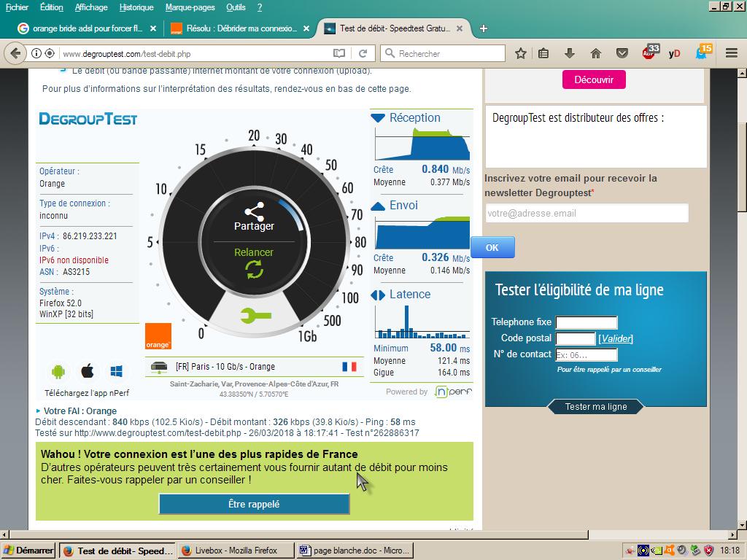
Task: Click IP address 86.219.233.221
Action: pos(90,236)
